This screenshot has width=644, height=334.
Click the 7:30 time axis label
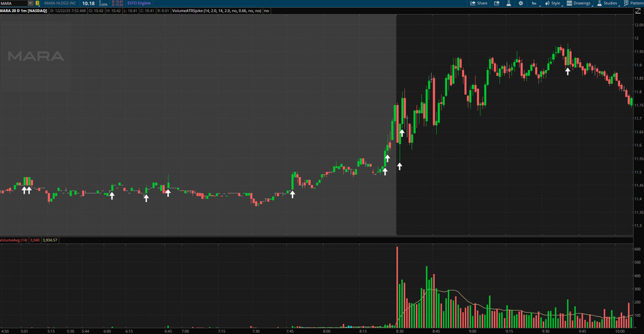tap(256, 331)
